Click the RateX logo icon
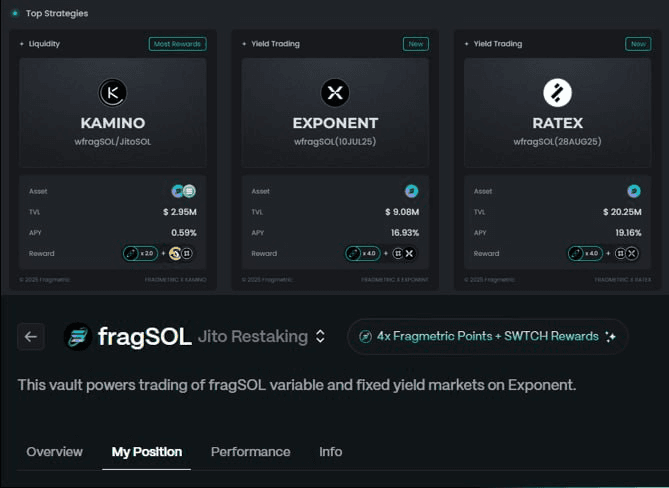The image size is (669, 488). click(557, 93)
